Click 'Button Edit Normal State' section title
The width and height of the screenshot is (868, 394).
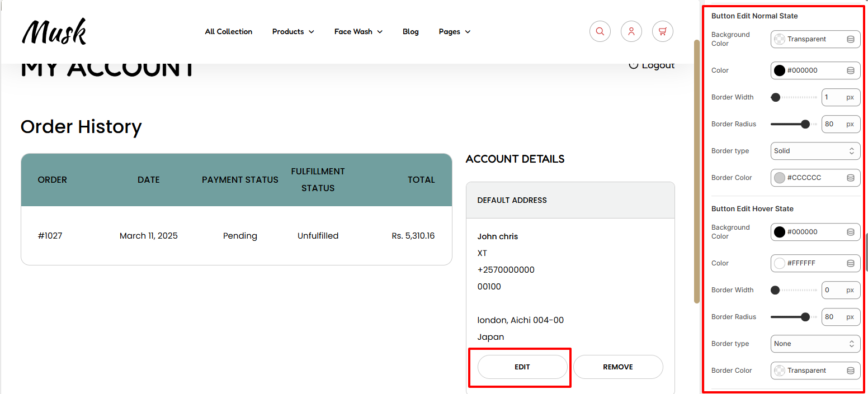point(754,16)
